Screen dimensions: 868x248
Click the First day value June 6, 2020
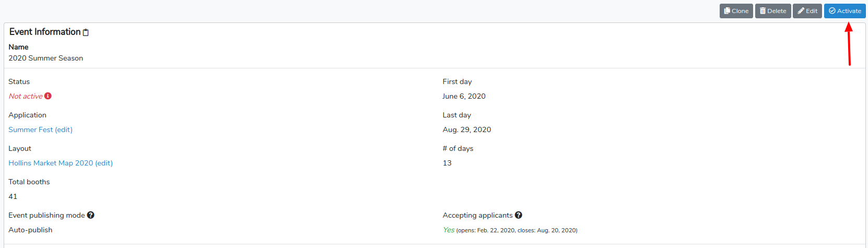[464, 96]
